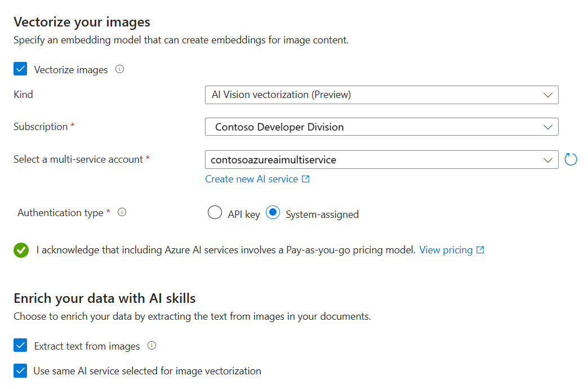Click info icon beside Authentication type
Image resolution: width=588 pixels, height=389 pixels.
[x=122, y=213]
